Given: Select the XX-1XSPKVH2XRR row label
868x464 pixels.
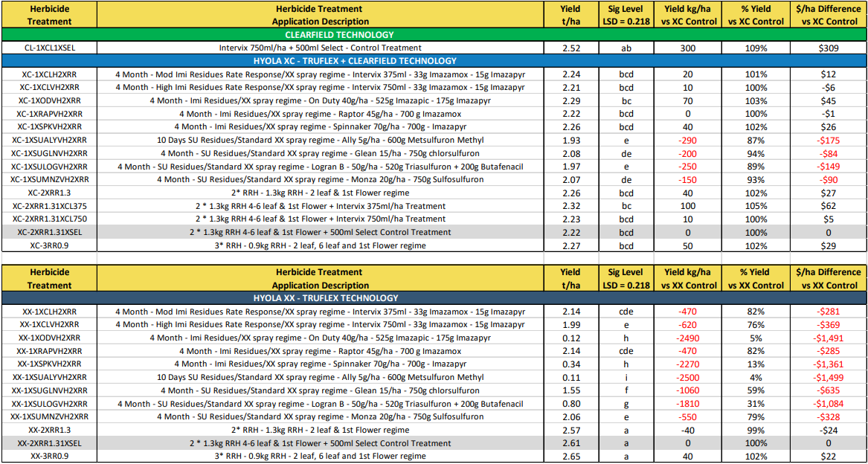Looking at the screenshot, I should [x=49, y=364].
